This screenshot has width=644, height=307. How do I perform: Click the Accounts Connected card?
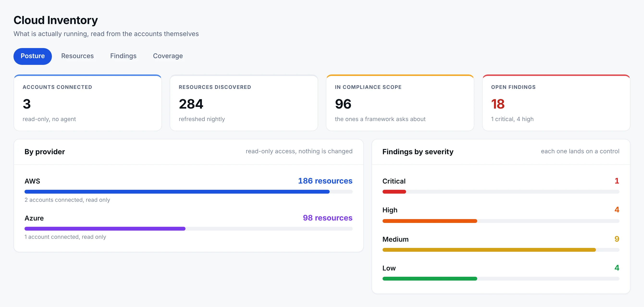point(88,103)
